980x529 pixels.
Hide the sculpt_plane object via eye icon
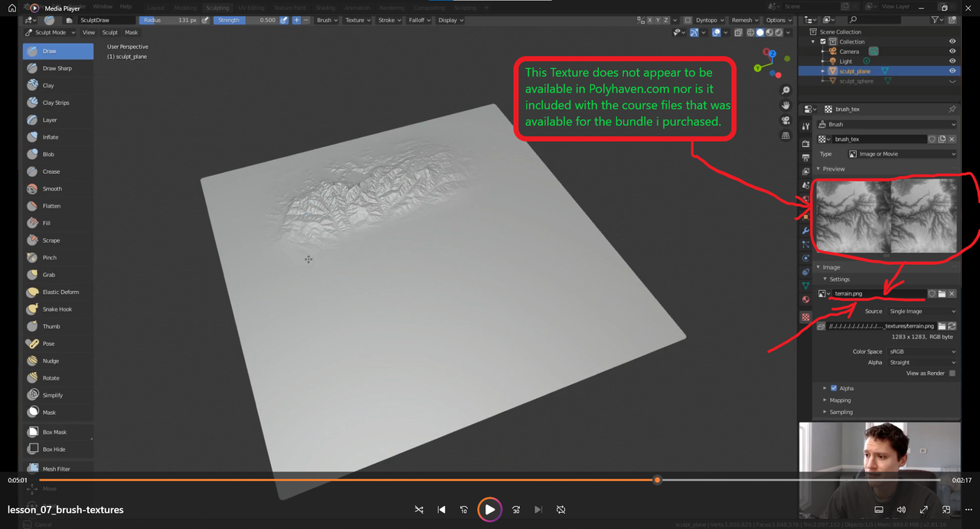coord(952,71)
